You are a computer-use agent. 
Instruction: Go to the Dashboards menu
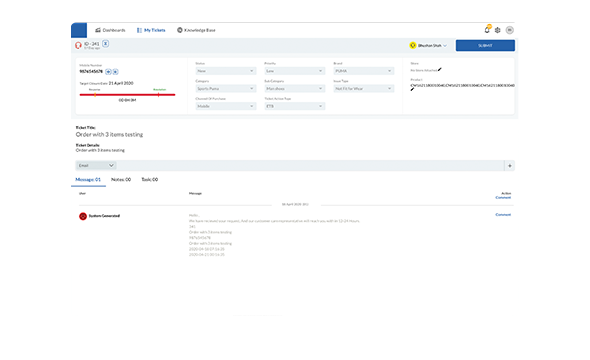point(110,30)
